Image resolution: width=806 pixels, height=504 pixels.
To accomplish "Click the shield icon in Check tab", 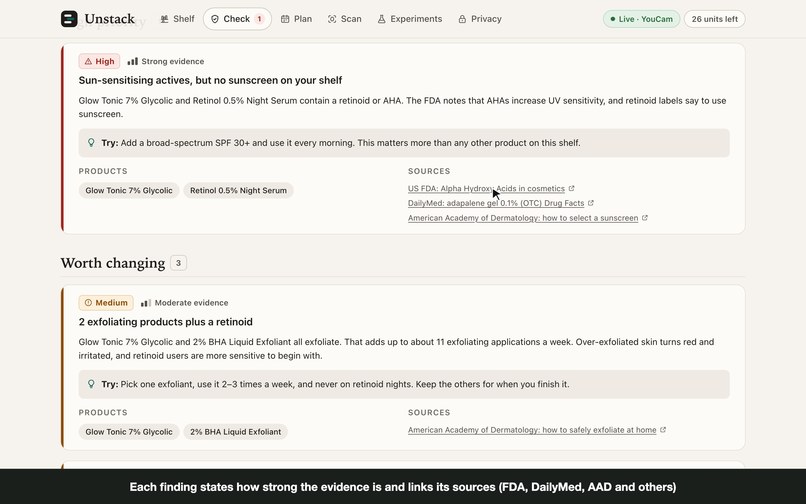I will pos(215,19).
